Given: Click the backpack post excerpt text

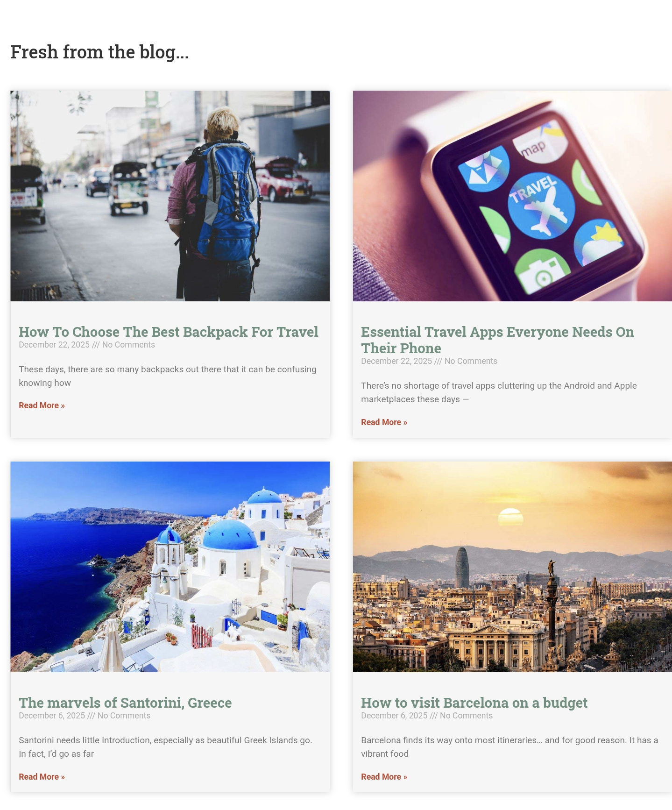Looking at the screenshot, I should pos(168,376).
